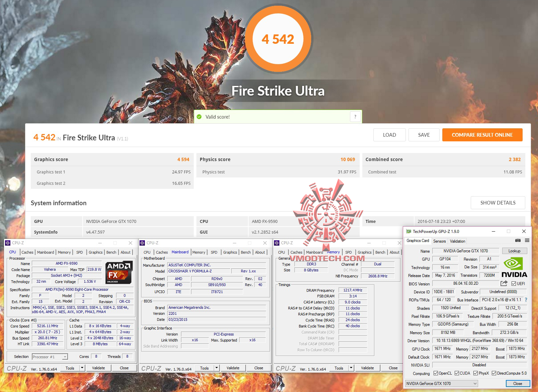Click the AMD FX badge in CPU-Z
This screenshot has width=538, height=392.
[119, 272]
